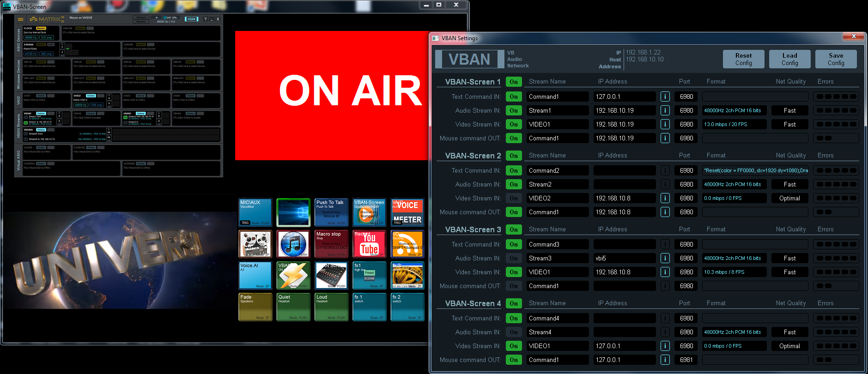Click the Matrix help question mark

206,19
